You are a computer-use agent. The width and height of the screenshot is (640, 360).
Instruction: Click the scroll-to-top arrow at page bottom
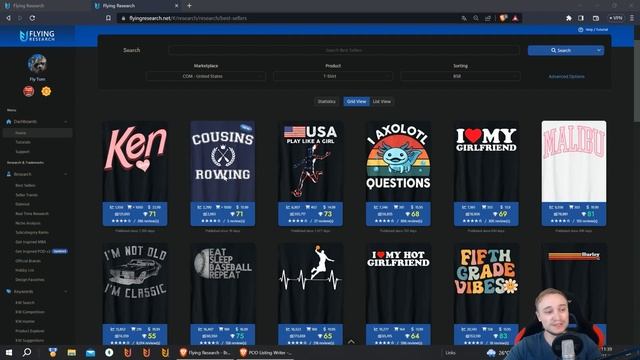coord(351,341)
